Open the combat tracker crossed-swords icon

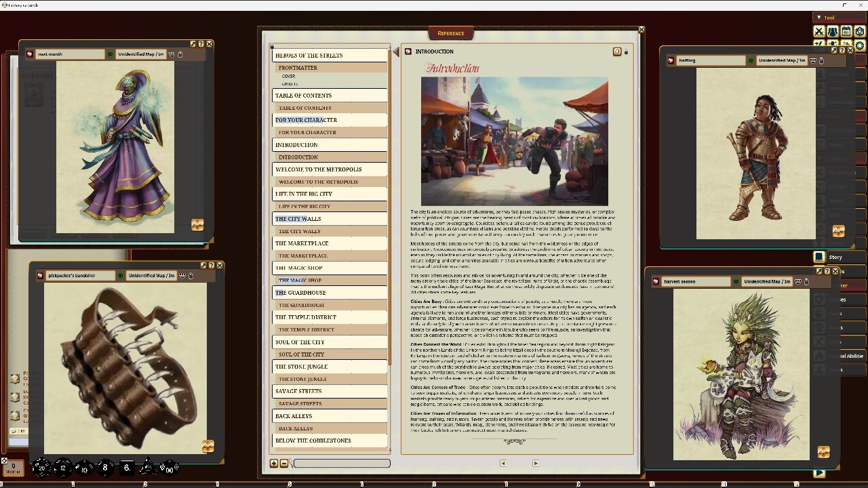tap(819, 31)
